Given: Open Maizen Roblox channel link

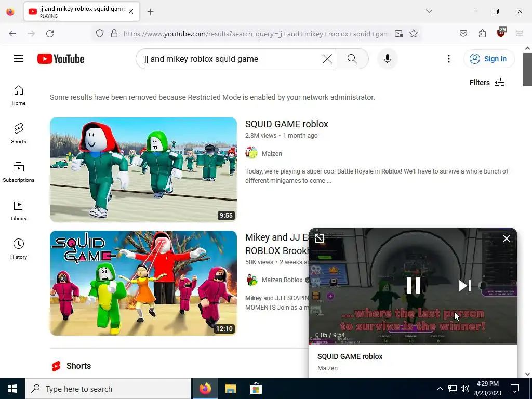Looking at the screenshot, I should click(282, 280).
